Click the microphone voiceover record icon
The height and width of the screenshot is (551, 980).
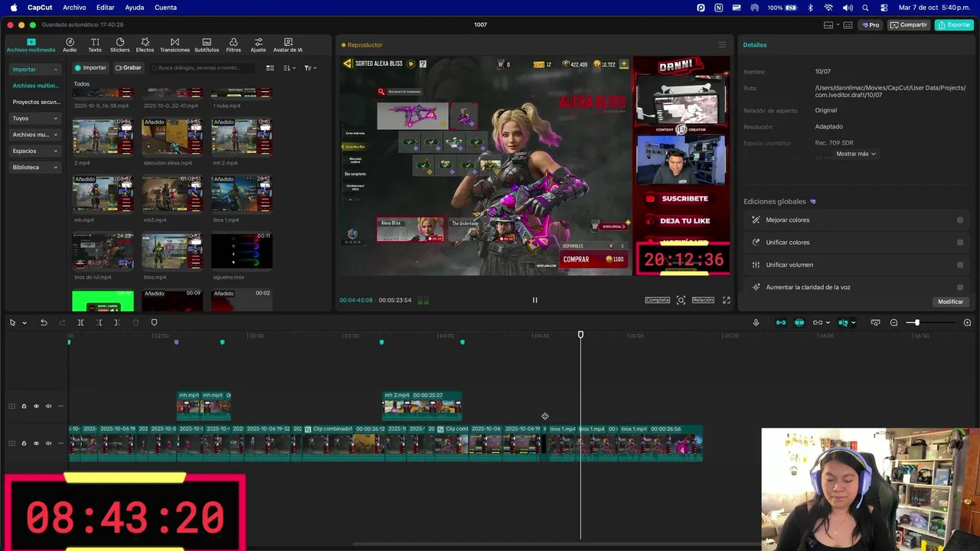[x=756, y=323]
